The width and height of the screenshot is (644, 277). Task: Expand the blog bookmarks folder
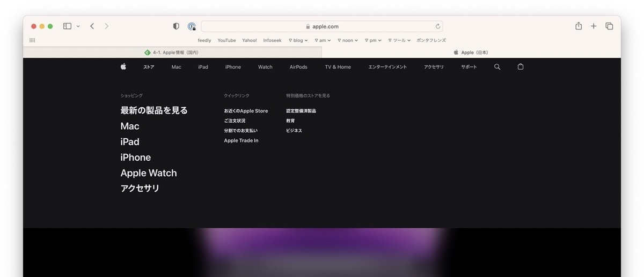[298, 40]
